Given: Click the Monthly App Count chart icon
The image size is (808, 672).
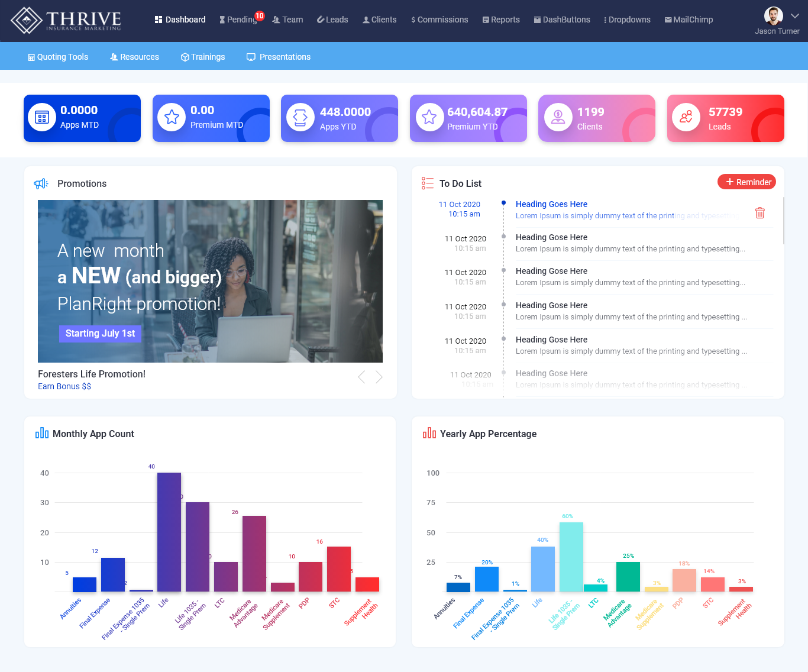Looking at the screenshot, I should pyautogui.click(x=42, y=433).
